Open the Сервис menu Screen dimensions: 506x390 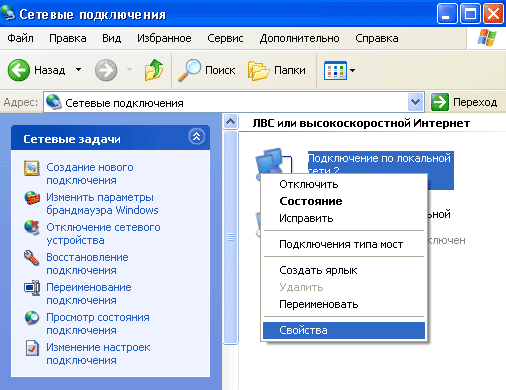tap(225, 38)
